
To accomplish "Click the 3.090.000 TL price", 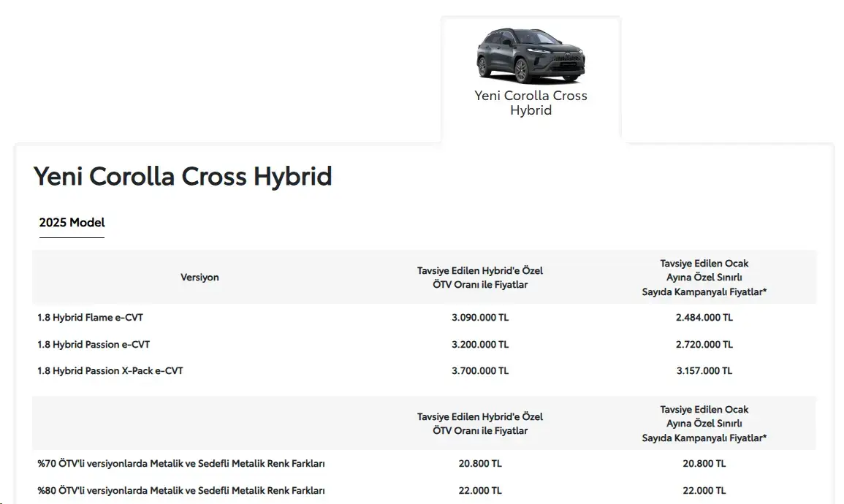I will click(x=479, y=317).
